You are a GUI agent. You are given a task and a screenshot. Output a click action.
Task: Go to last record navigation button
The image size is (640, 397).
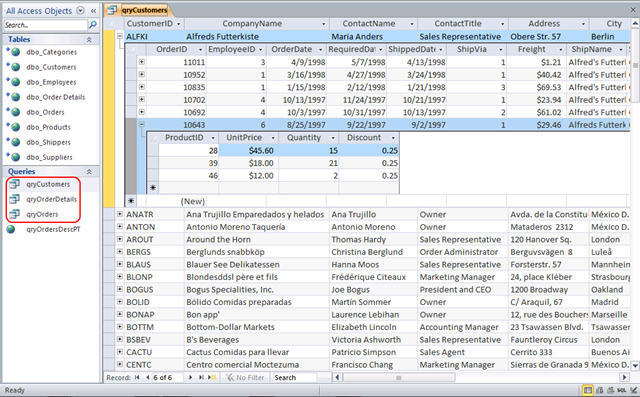click(x=201, y=378)
